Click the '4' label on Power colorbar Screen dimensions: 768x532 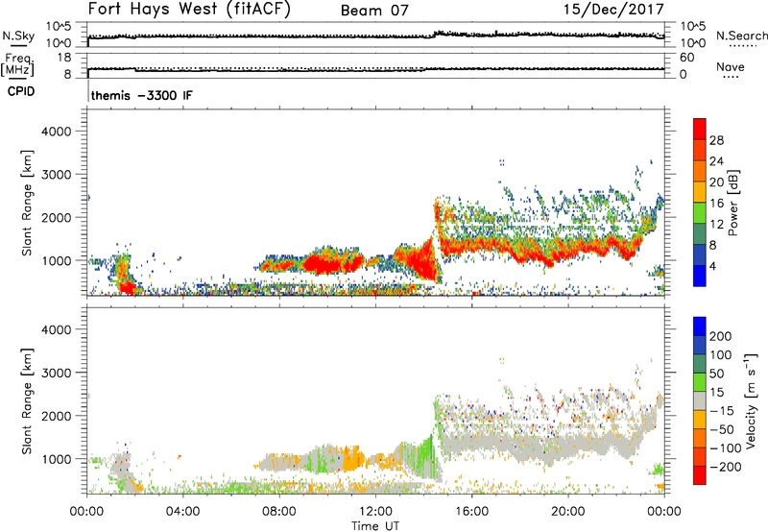(712, 266)
